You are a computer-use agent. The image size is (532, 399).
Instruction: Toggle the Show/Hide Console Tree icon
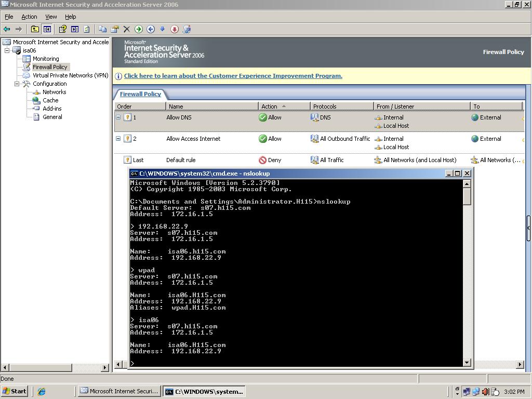(47, 29)
